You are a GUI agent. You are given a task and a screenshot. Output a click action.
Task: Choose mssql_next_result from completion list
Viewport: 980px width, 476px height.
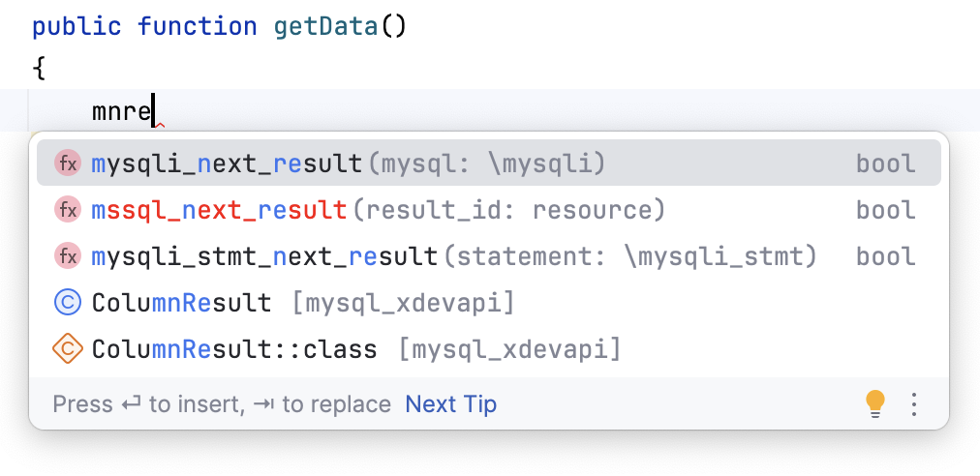click(219, 210)
